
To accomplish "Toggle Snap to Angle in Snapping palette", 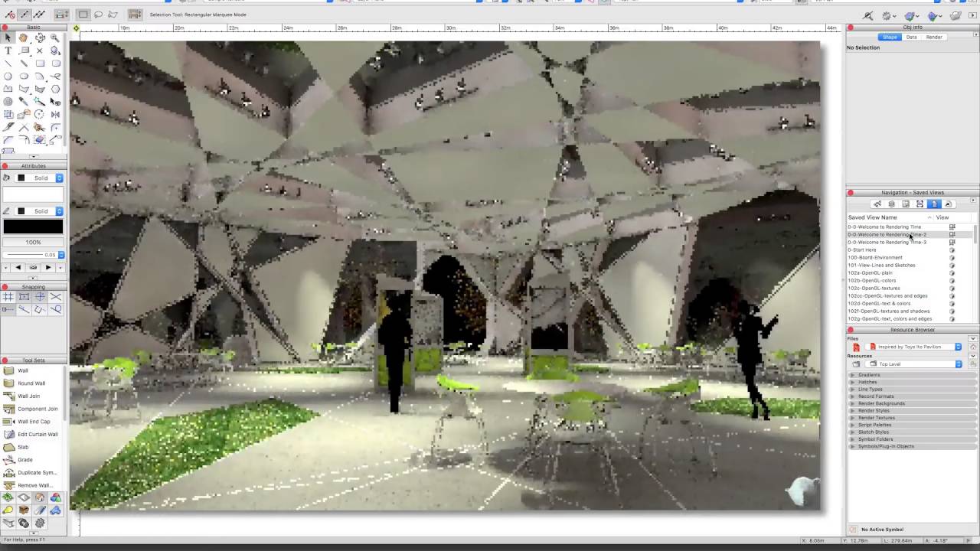I will pos(40,296).
